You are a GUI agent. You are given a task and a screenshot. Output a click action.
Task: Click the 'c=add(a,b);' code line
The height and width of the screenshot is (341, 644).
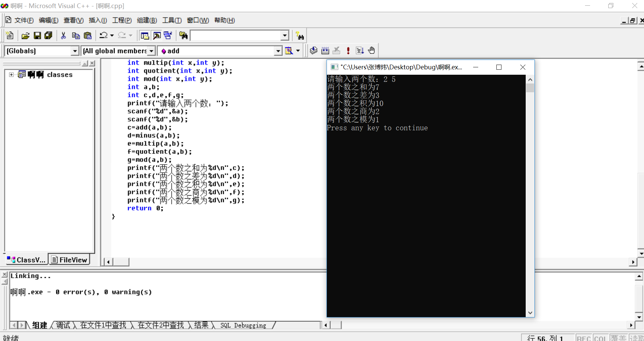pyautogui.click(x=149, y=128)
